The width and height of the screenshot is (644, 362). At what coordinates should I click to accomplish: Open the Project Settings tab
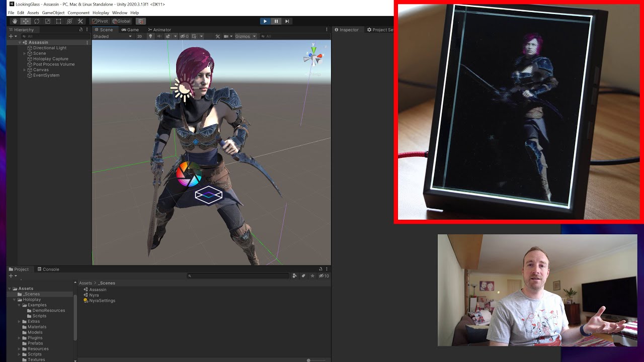point(380,30)
